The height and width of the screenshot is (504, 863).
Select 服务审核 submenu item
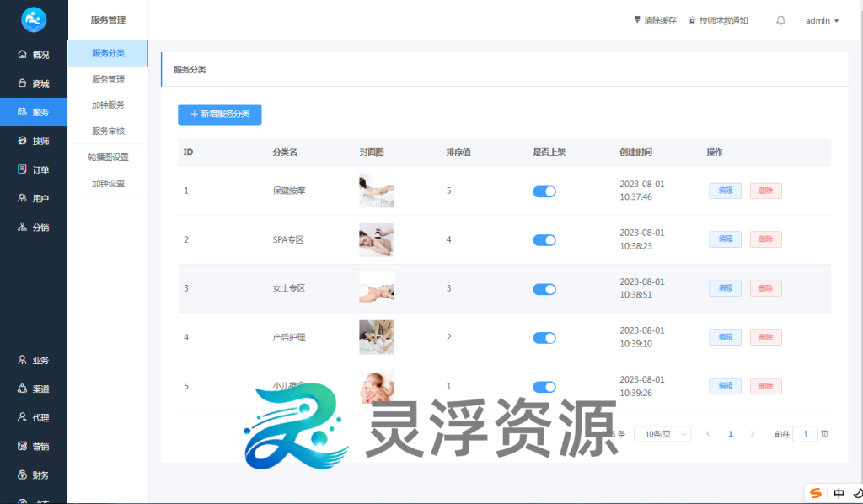click(108, 131)
